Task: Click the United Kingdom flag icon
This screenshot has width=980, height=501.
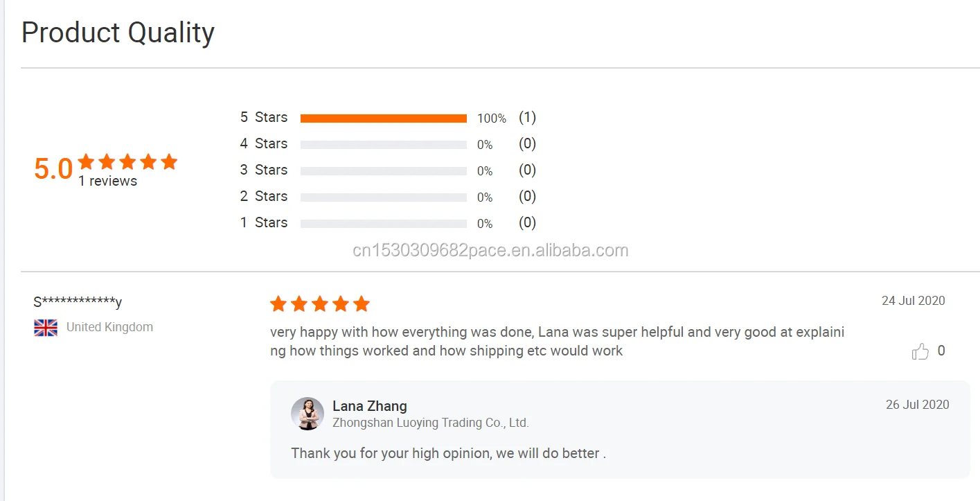Action: tap(46, 328)
